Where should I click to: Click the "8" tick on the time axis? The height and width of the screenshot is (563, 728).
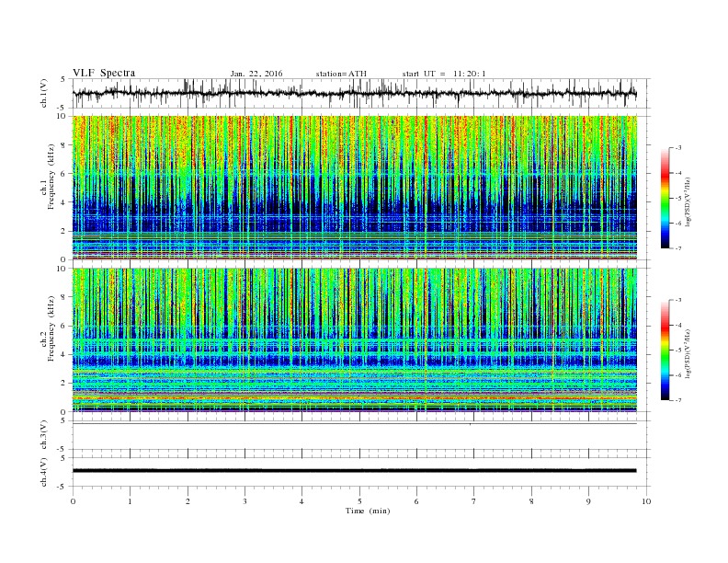point(531,501)
